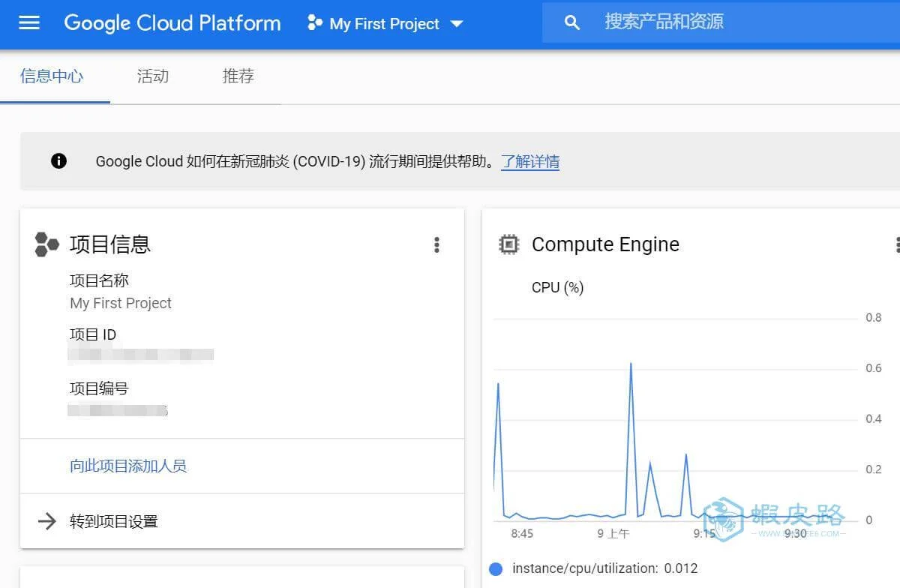
Task: Switch to the 推荐 tab
Action: tap(238, 76)
